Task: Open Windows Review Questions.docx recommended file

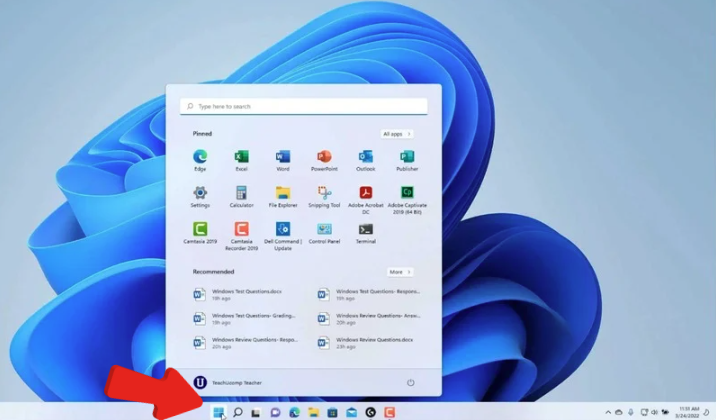Action: pyautogui.click(x=362, y=343)
